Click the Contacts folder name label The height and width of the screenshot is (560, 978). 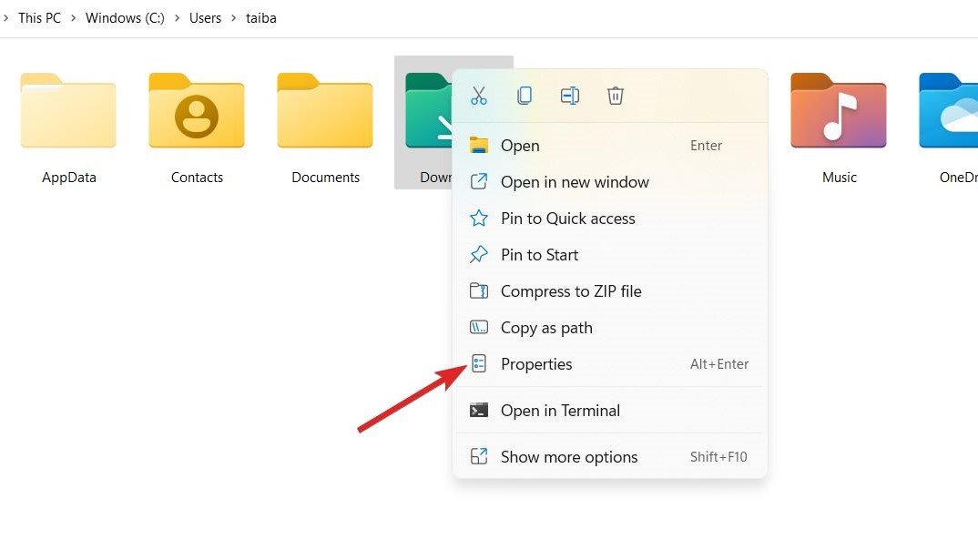point(197,177)
